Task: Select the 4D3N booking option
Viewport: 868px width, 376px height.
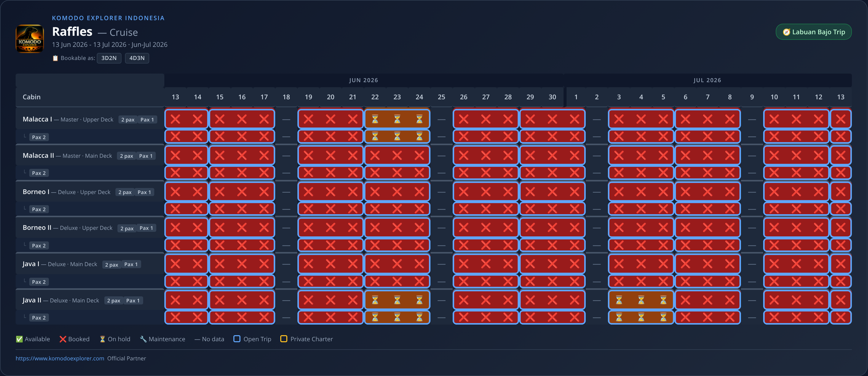Action: pyautogui.click(x=137, y=58)
